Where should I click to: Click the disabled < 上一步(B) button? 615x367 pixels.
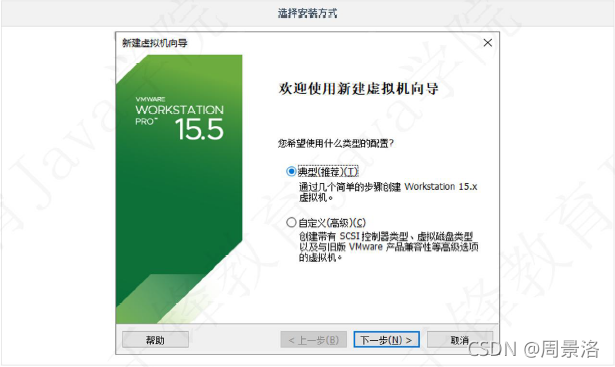click(x=313, y=340)
